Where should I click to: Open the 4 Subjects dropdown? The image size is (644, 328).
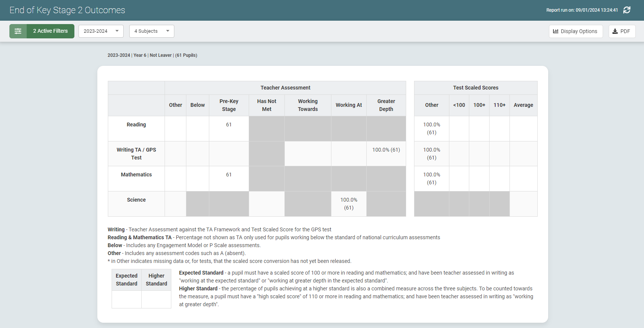pyautogui.click(x=151, y=31)
